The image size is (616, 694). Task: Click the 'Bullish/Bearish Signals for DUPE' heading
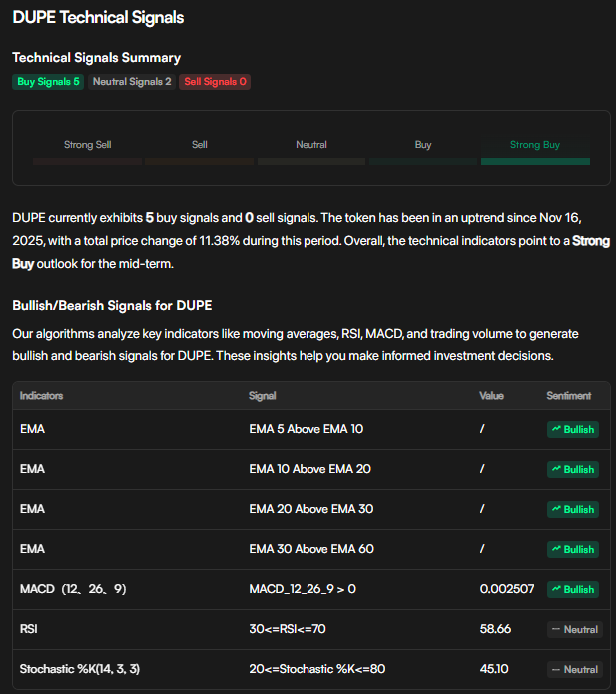[112, 305]
